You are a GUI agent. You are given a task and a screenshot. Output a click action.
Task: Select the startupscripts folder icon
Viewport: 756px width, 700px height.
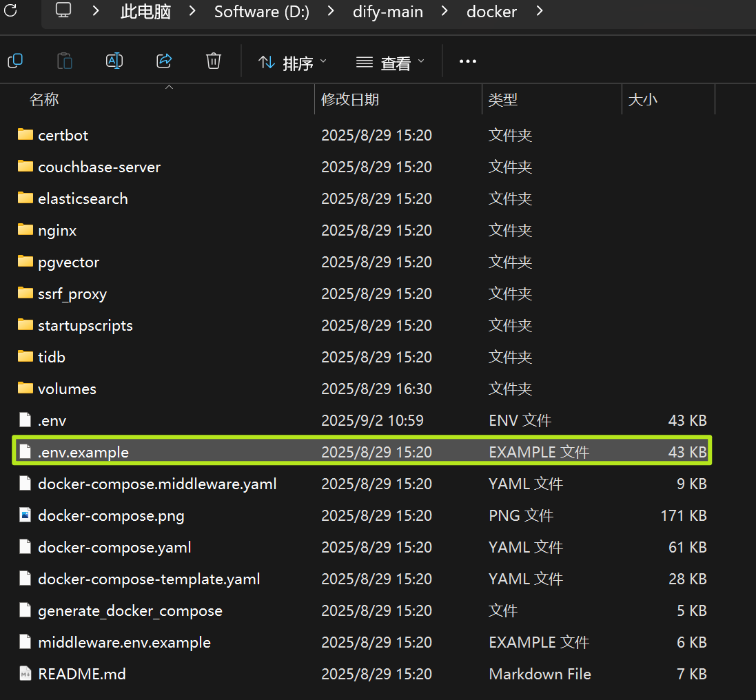click(x=25, y=325)
